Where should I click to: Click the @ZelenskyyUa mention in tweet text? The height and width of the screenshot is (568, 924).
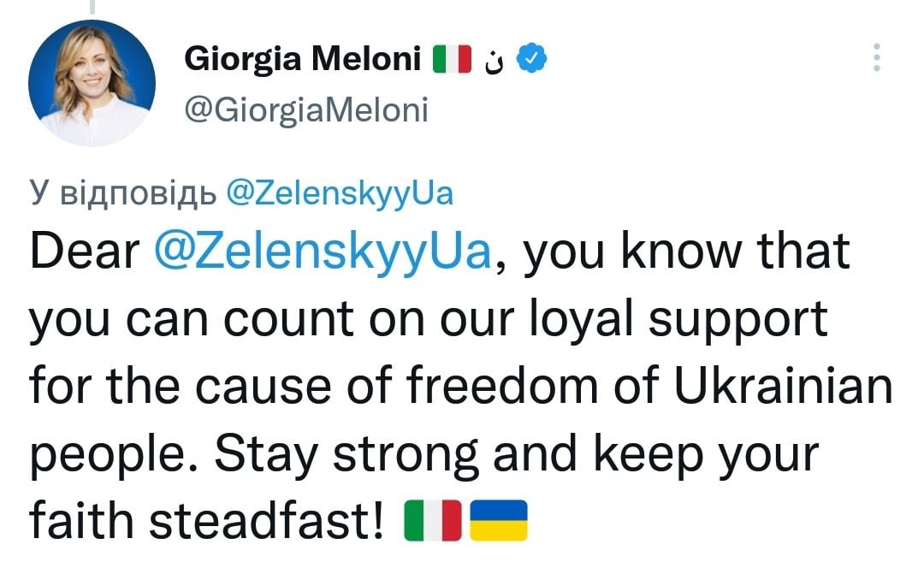click(x=326, y=252)
